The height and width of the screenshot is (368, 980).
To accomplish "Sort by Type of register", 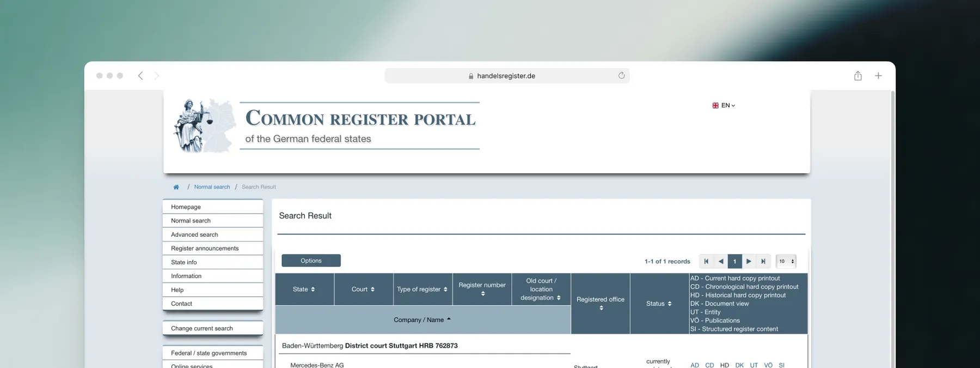I will coord(422,289).
